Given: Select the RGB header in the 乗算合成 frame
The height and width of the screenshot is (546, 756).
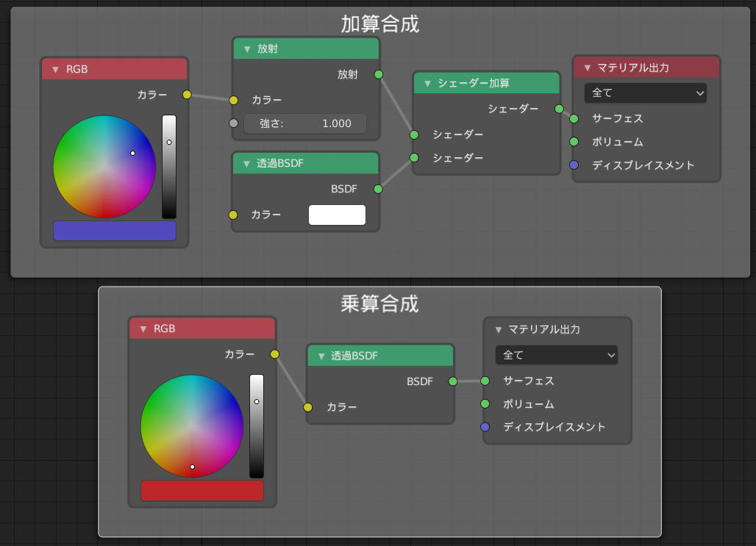Looking at the screenshot, I should coord(202,328).
